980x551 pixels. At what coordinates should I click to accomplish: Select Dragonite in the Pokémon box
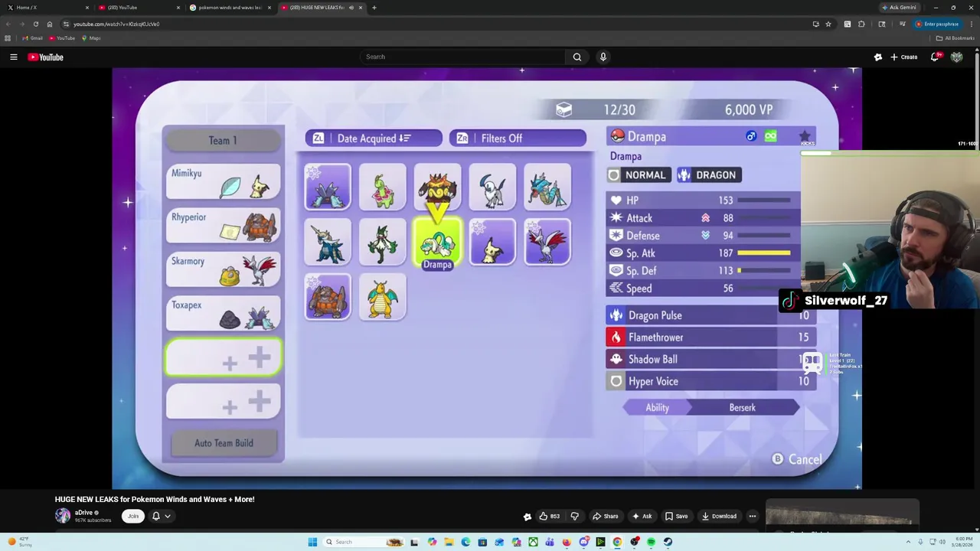[x=383, y=298]
